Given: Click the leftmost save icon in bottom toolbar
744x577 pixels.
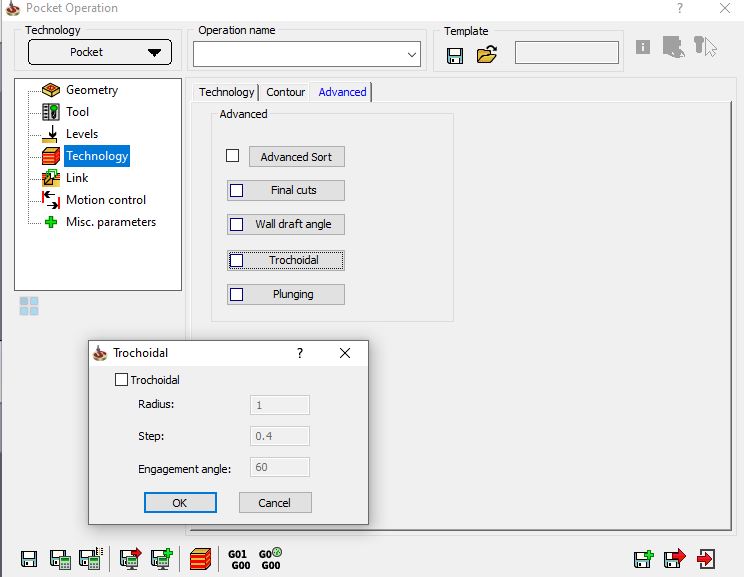Looking at the screenshot, I should point(29,559).
